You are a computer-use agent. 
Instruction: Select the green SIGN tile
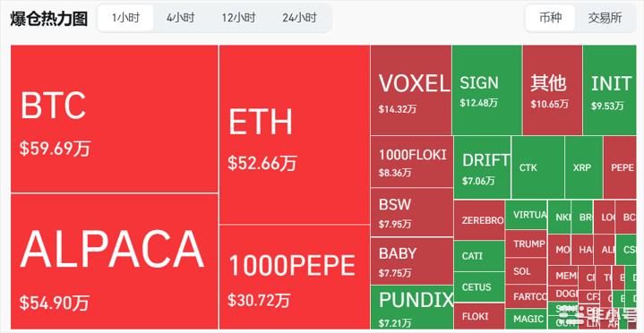(486, 90)
